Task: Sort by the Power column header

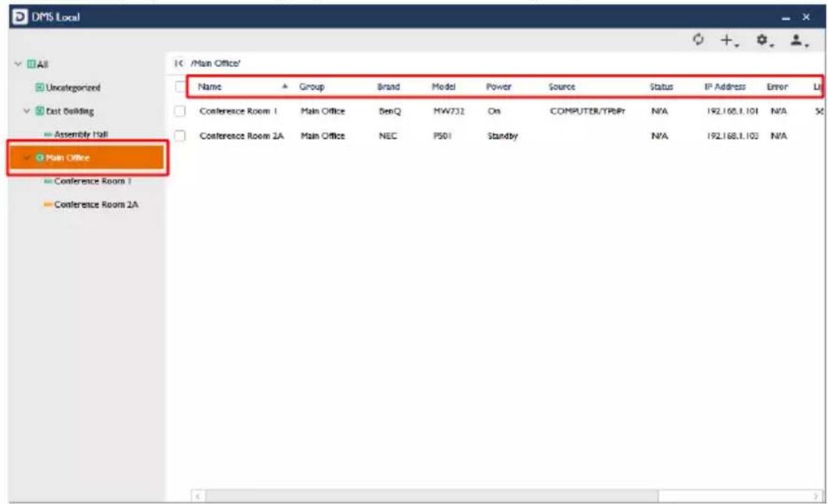Action: pos(499,87)
